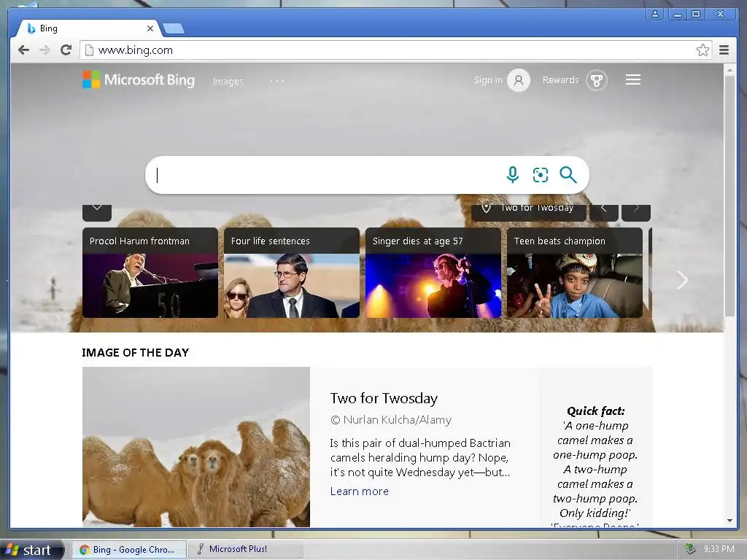The width and height of the screenshot is (747, 560).
Task: Open Singer dies at age 57 card
Action: (433, 273)
